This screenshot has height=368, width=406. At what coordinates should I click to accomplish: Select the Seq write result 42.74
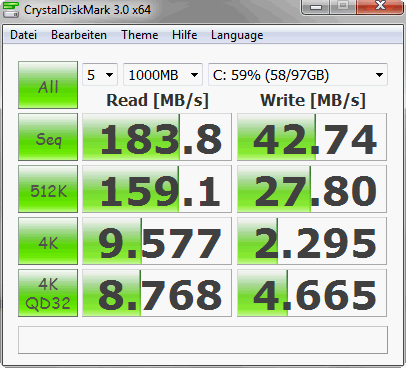point(312,137)
